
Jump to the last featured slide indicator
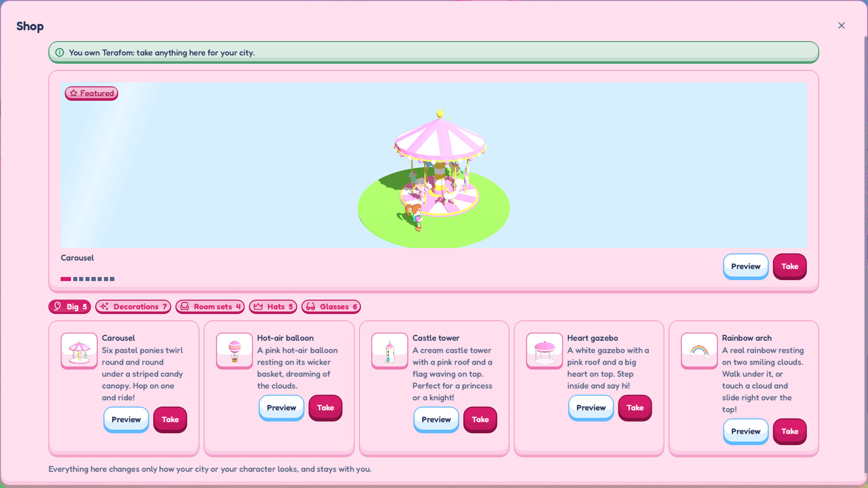(x=112, y=279)
